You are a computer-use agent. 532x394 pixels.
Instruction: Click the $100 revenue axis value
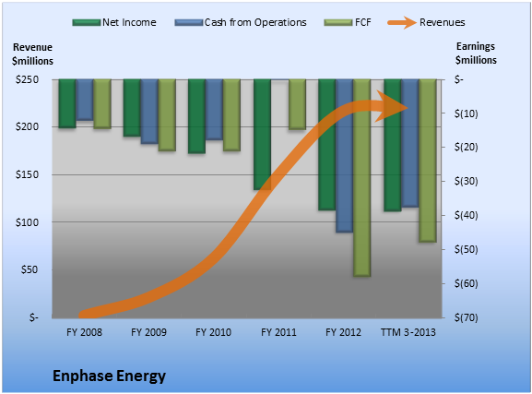point(27,222)
